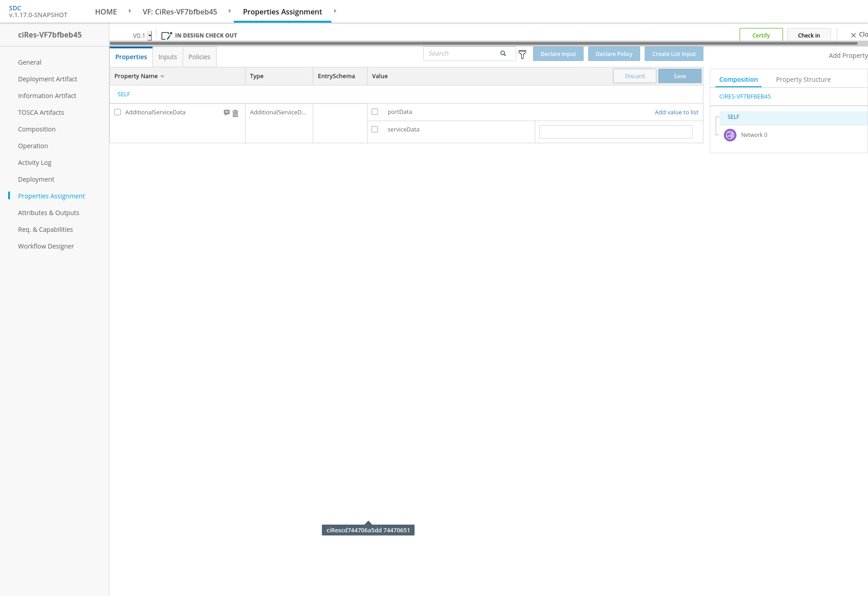Sort by Property Name column arrow
Image resolution: width=868 pixels, height=596 pixels.
pos(162,76)
